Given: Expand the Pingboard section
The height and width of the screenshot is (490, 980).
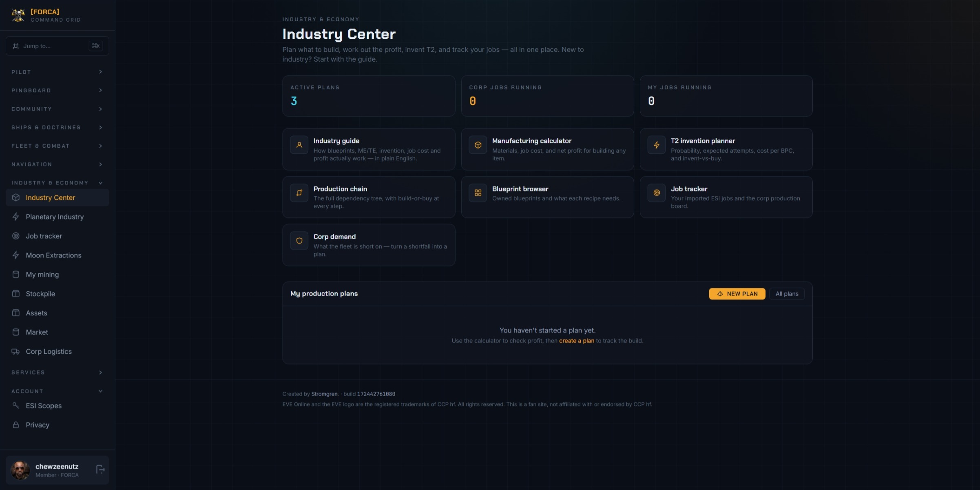Looking at the screenshot, I should [x=57, y=90].
